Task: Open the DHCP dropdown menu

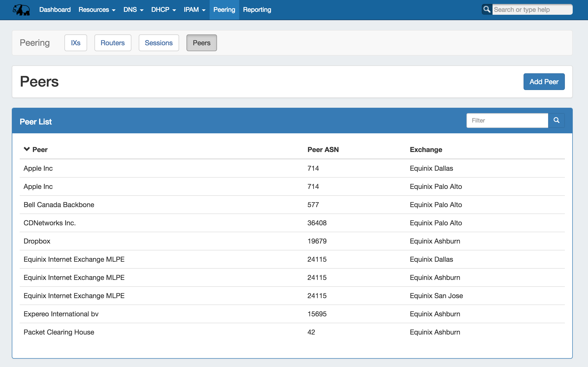Action: [x=164, y=10]
